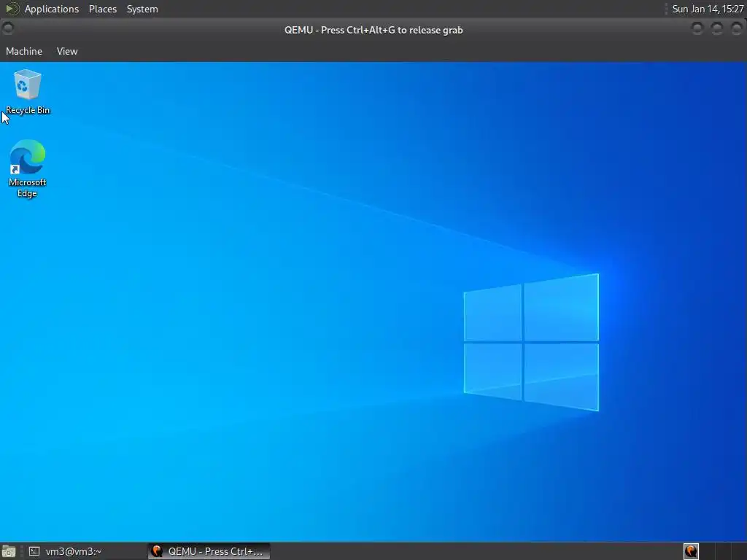
Task: Open the Places menu
Action: 102,9
